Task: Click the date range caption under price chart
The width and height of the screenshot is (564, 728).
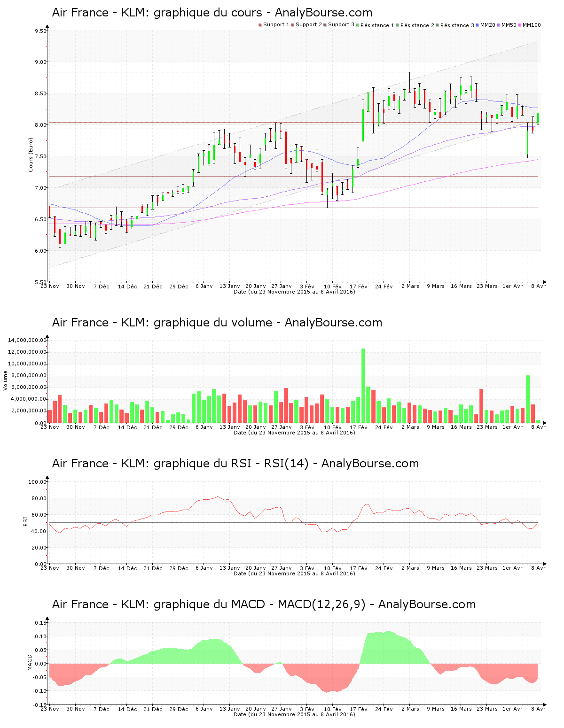Action: click(x=294, y=292)
